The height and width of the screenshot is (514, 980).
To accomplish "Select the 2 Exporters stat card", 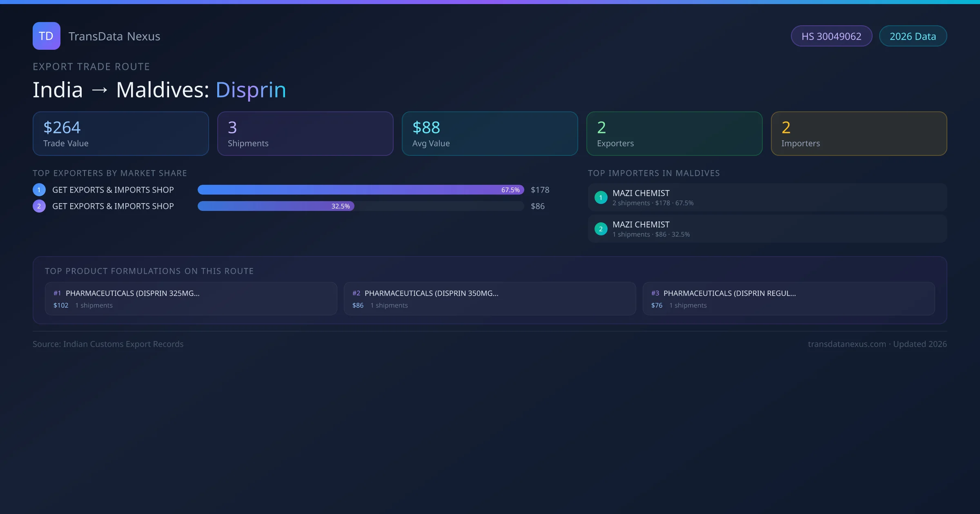I will click(674, 134).
